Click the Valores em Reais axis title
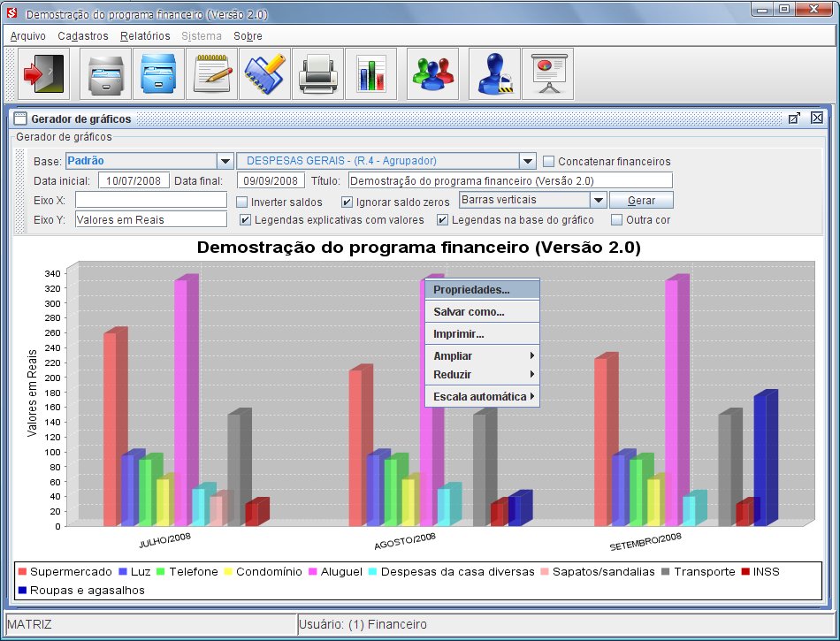The height and width of the screenshot is (641, 840). coord(32,393)
